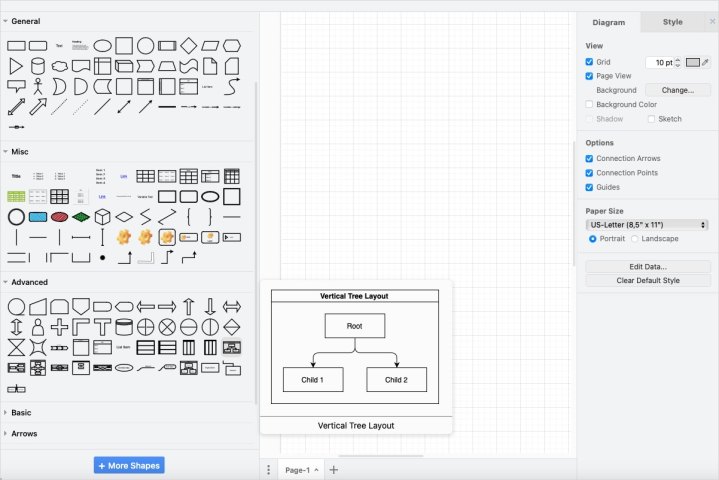Pick the cloud shape from General

(x=59, y=66)
